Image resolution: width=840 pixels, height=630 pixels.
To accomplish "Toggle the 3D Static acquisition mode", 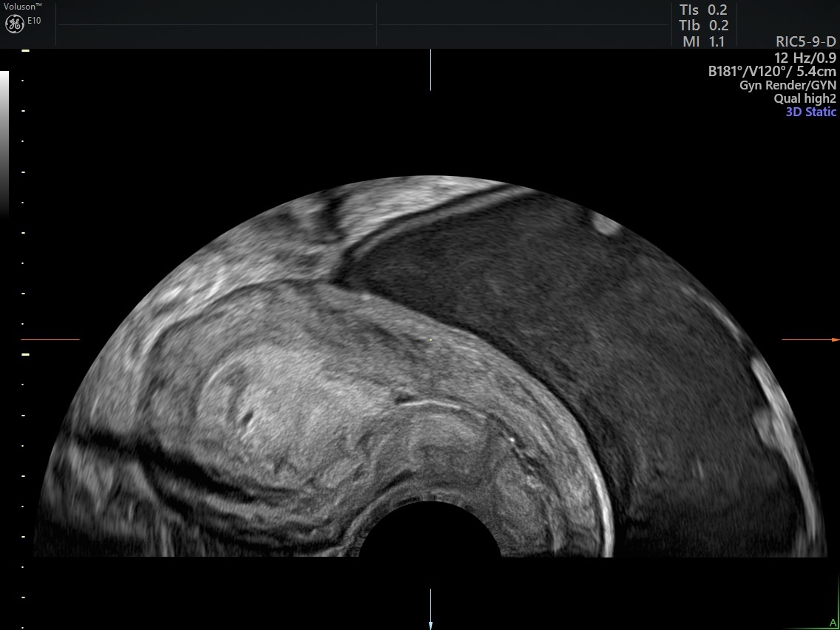I will pyautogui.click(x=810, y=112).
